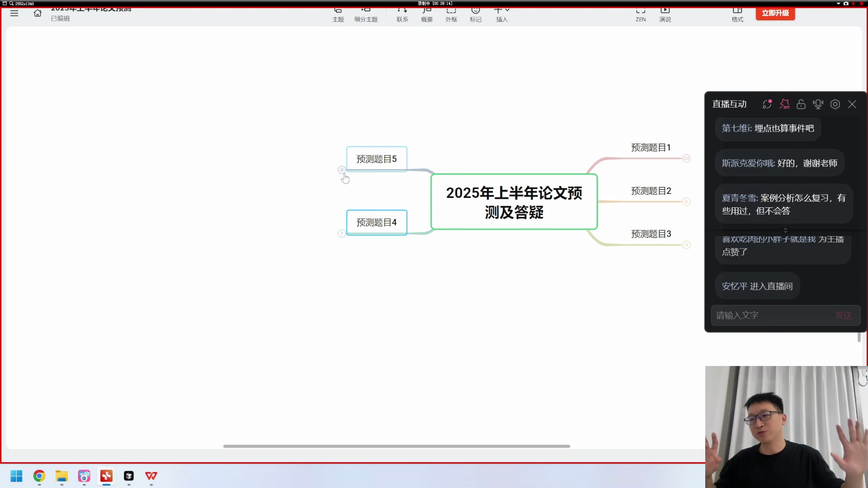The height and width of the screenshot is (488, 868).
Task: Add a 联系 (relationship) line
Action: click(x=402, y=14)
